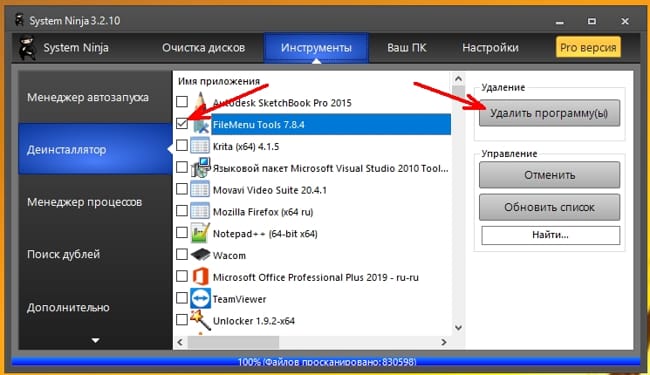Click the Microsoft Office logo icon
The height and width of the screenshot is (375, 650).
200,276
